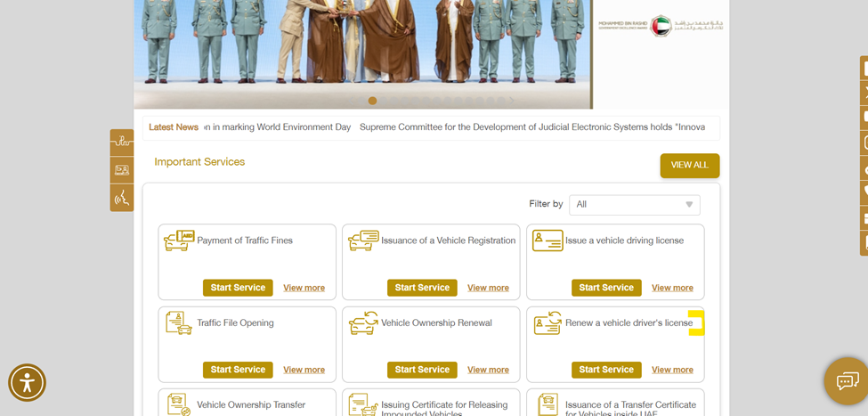The width and height of the screenshot is (868, 416).
Task: Open the accessibility options round button
Action: click(27, 383)
